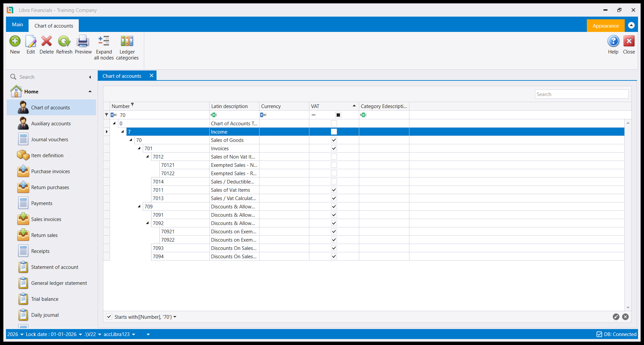
Task: Toggle VAT checkbox for account 7094
Action: (334, 256)
